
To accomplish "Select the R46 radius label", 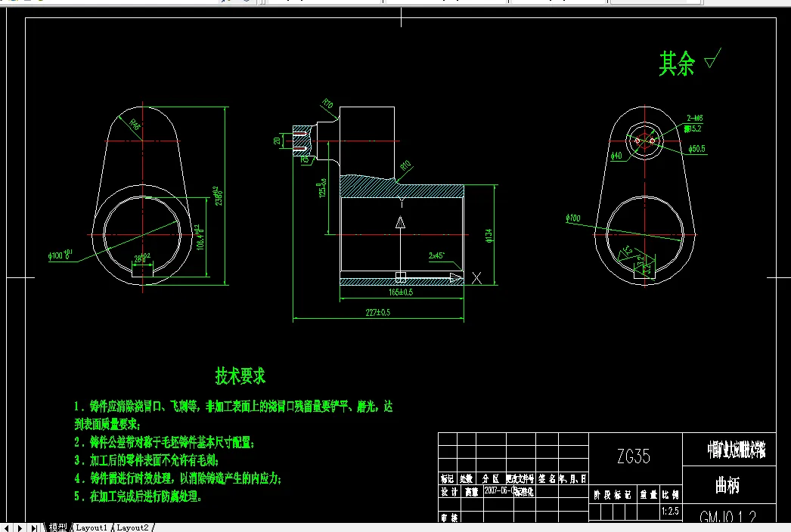I will pos(135,125).
